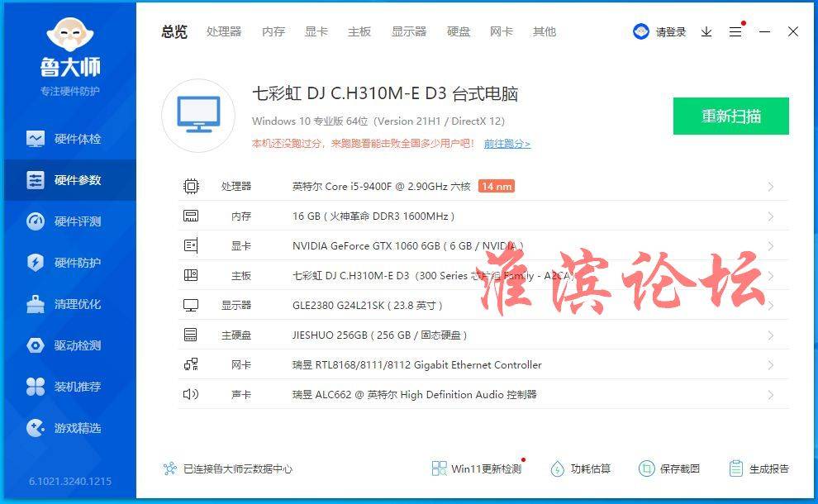Click the 已连接鲁大师云数据中心 status text
The width and height of the screenshot is (818, 504).
tap(238, 469)
